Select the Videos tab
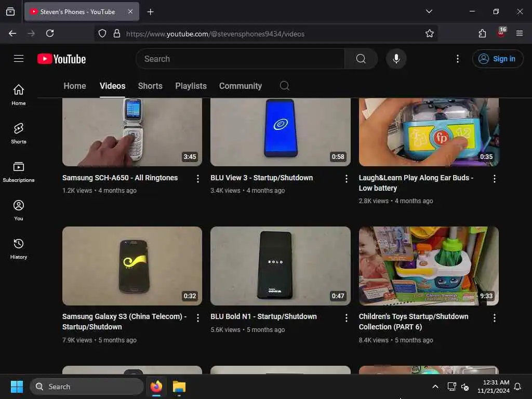532x399 pixels. tap(112, 86)
